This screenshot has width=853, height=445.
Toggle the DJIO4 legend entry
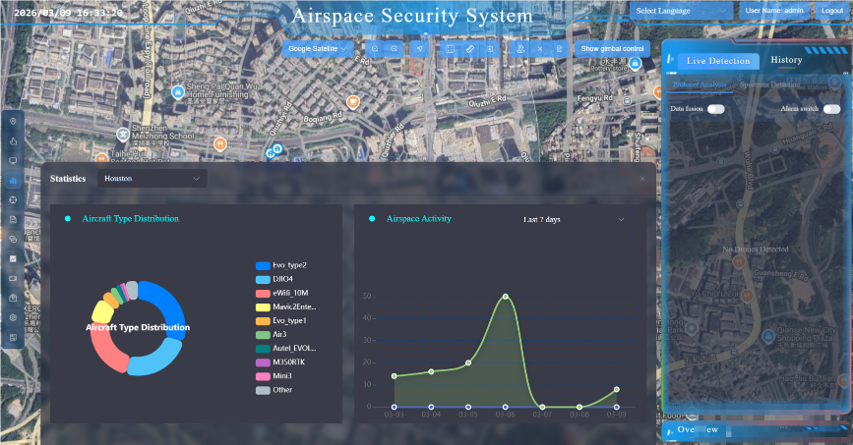(280, 279)
